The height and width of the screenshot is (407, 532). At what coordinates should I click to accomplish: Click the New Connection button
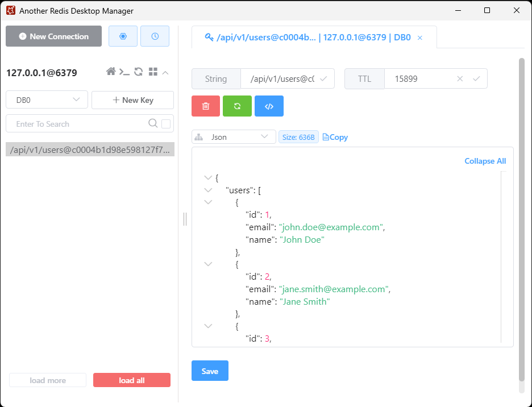pyautogui.click(x=53, y=36)
